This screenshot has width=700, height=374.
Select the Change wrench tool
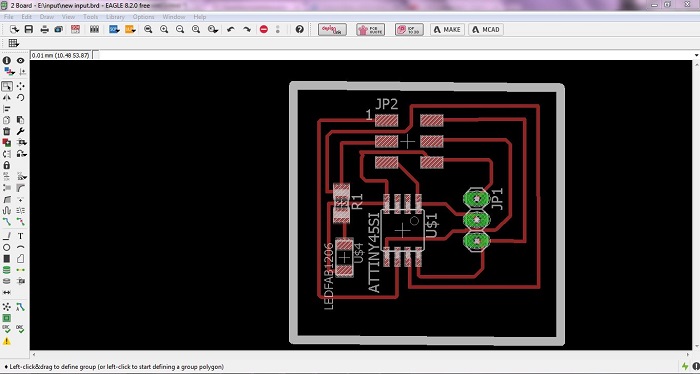(x=21, y=131)
